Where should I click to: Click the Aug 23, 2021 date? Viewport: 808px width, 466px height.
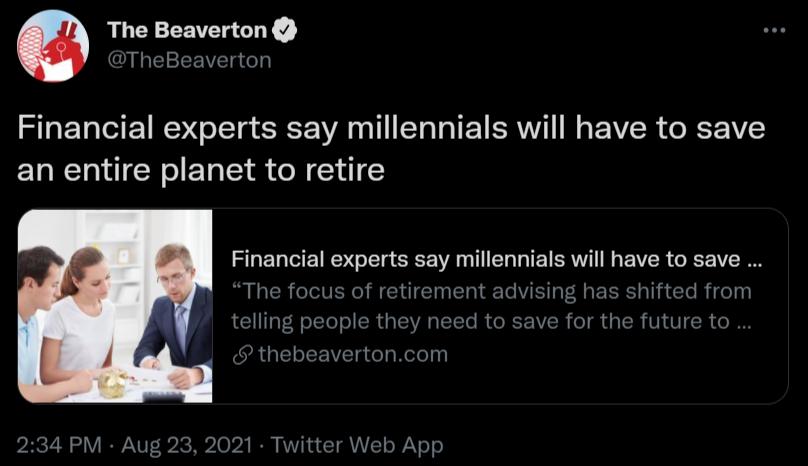point(188,445)
